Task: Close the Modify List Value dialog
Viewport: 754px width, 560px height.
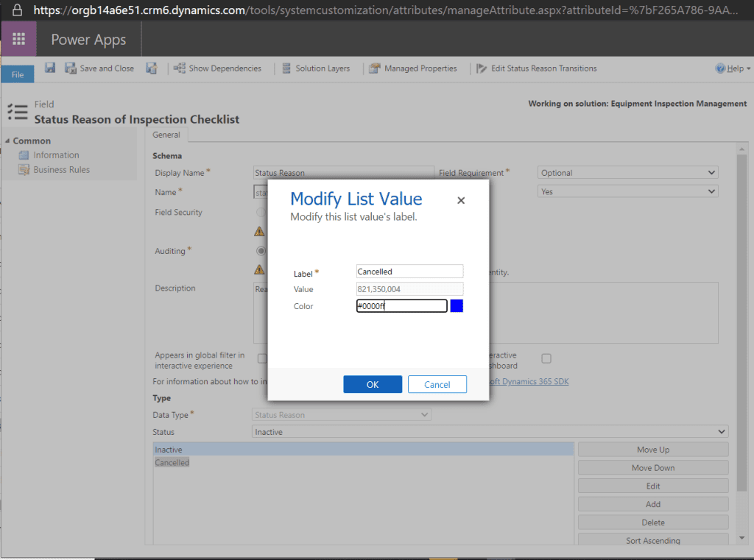Action: coord(461,200)
